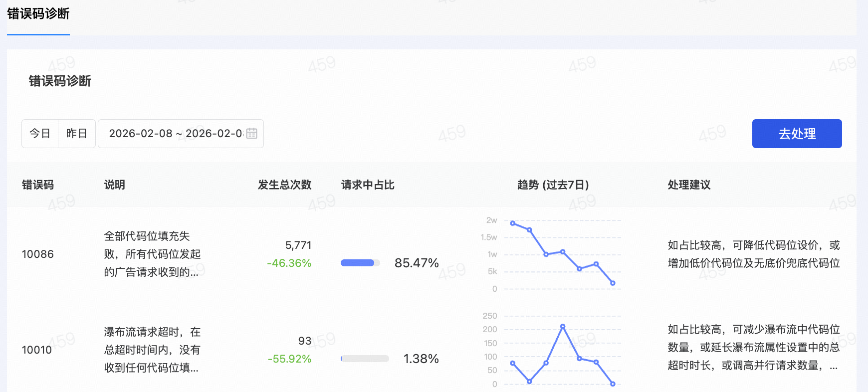Click the 处理建议 column header

click(x=689, y=185)
